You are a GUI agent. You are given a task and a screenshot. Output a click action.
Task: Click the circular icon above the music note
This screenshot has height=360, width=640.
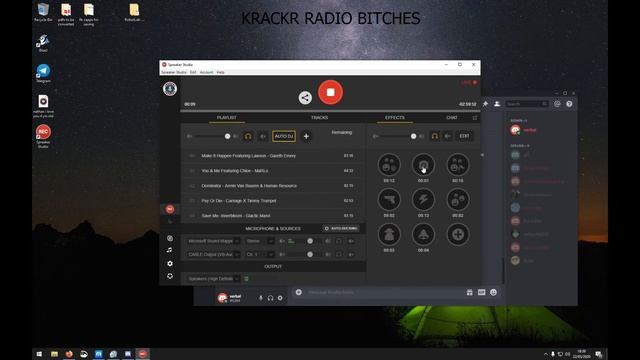tap(170, 238)
